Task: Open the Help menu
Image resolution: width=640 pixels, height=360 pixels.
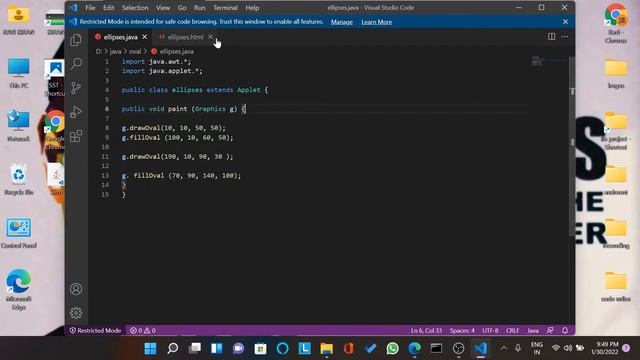Action: coord(252,8)
